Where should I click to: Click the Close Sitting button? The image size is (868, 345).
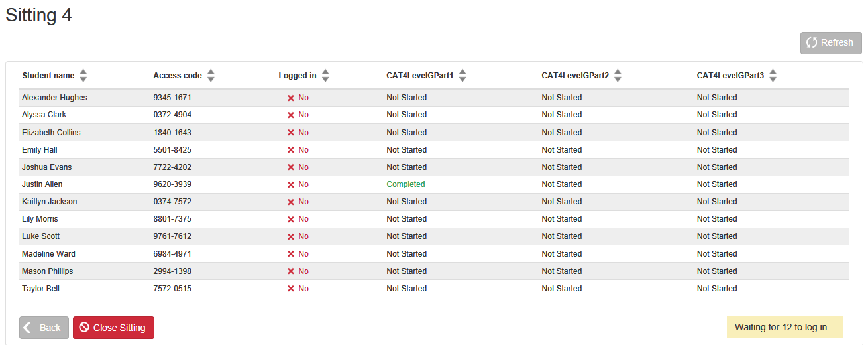pyautogui.click(x=113, y=328)
